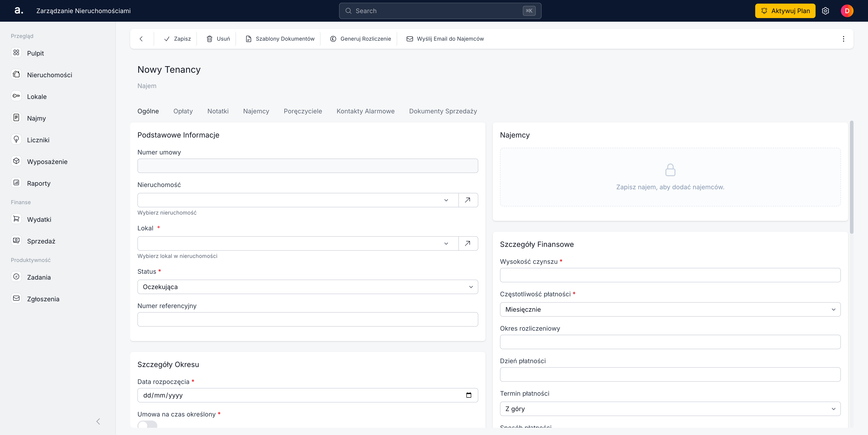The width and height of the screenshot is (868, 435).
Task: Switch to the Notatki tab
Action: pos(218,111)
